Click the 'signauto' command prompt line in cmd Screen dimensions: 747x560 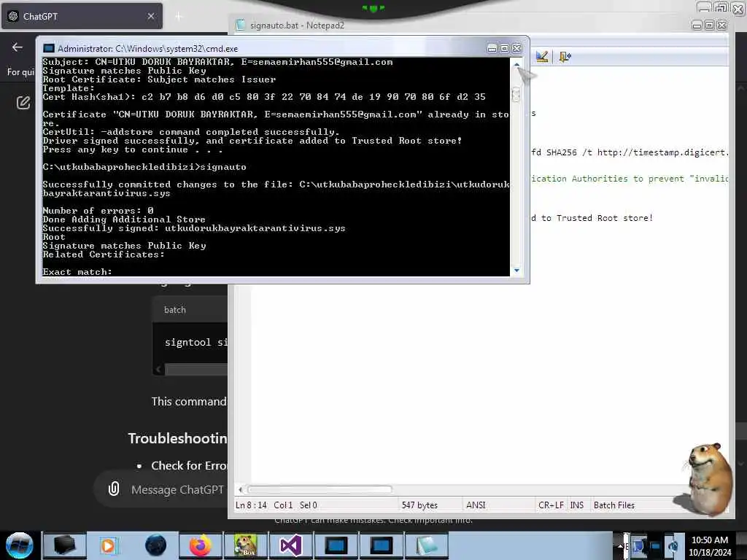[144, 167]
